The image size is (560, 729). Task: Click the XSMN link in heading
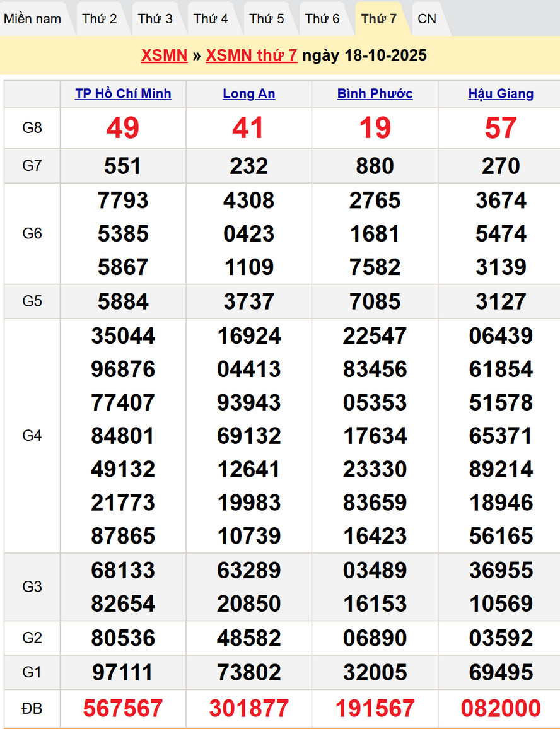[x=164, y=55]
